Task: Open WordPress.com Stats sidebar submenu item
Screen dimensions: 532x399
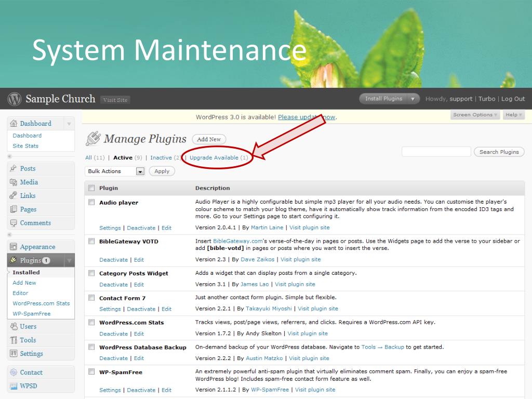Action: pos(41,303)
